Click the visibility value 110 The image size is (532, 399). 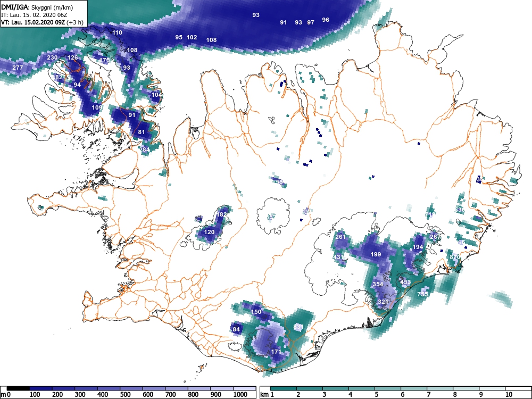117,32
